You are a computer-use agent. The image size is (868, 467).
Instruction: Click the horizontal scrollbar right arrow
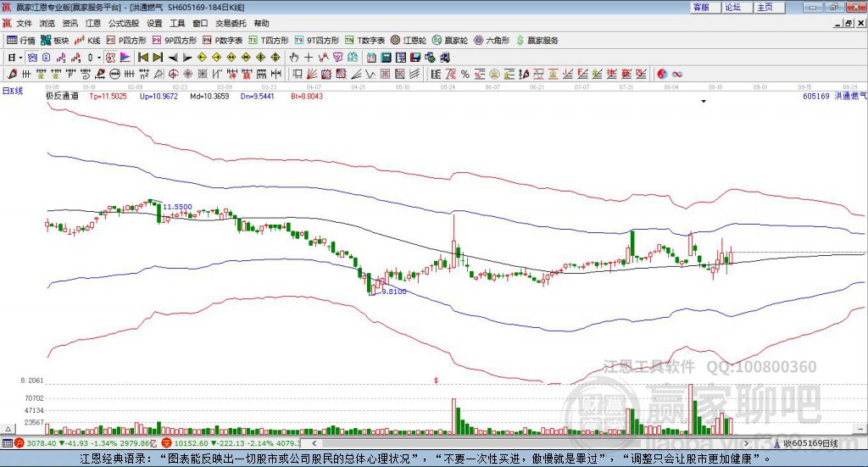[x=746, y=443]
